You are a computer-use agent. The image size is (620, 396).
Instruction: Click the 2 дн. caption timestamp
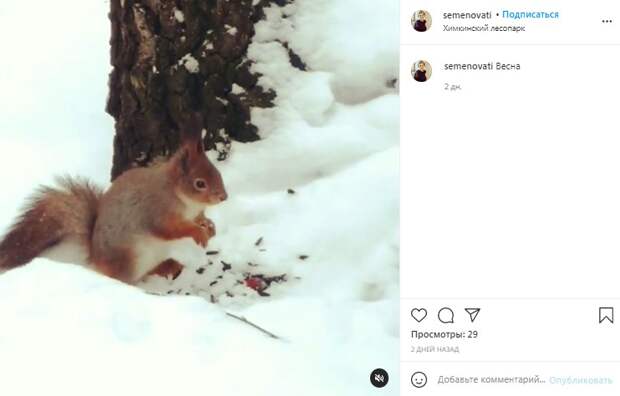coord(453,86)
